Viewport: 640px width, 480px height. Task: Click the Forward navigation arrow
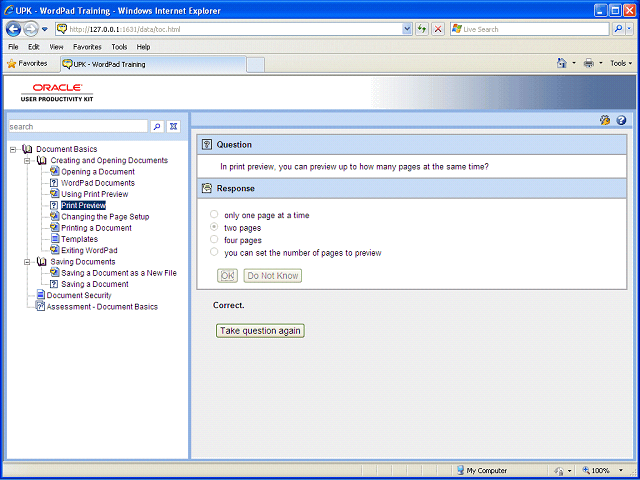(x=31, y=29)
